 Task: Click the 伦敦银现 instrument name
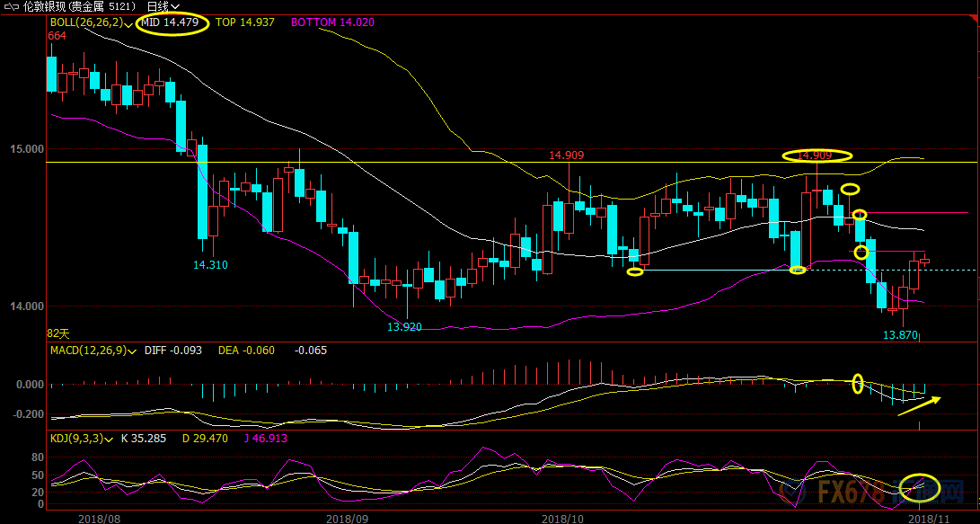[x=44, y=7]
